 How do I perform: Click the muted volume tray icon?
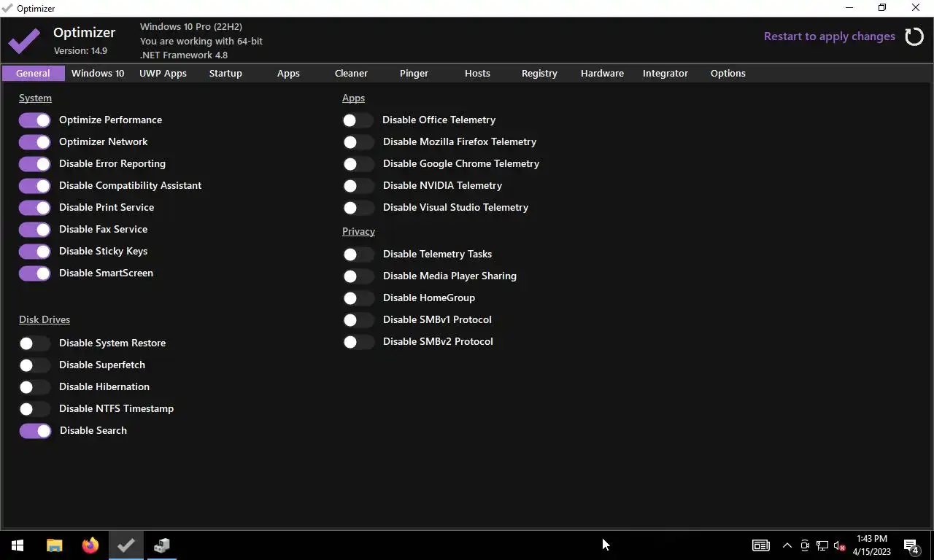[x=840, y=545]
